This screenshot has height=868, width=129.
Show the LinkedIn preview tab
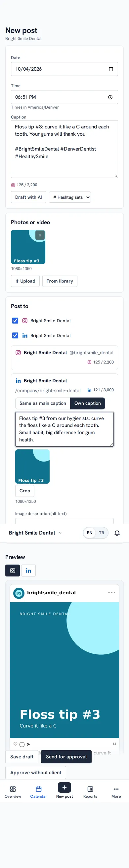pyautogui.click(x=29, y=571)
